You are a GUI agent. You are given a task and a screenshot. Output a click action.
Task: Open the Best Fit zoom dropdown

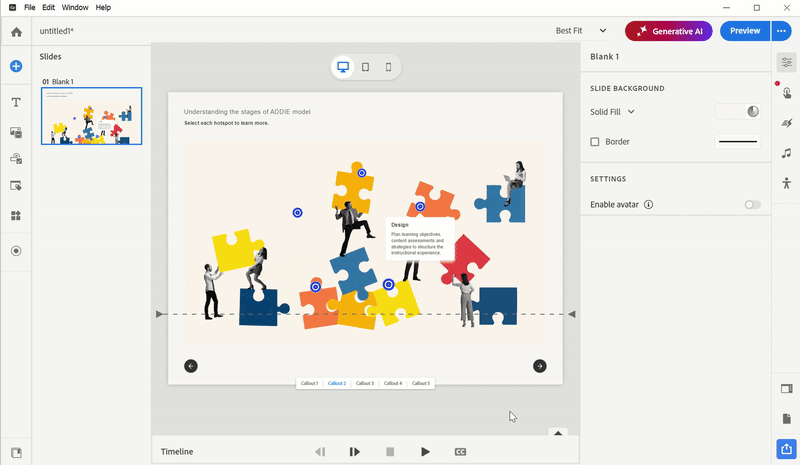pos(582,31)
